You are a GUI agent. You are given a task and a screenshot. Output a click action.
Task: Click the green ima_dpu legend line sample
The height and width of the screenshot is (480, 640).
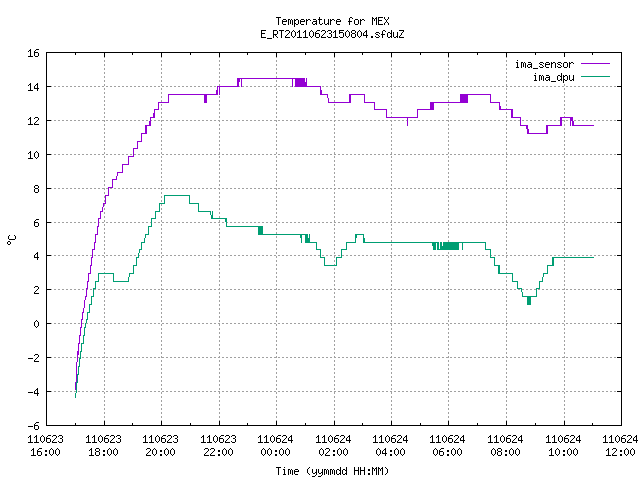[x=596, y=76]
